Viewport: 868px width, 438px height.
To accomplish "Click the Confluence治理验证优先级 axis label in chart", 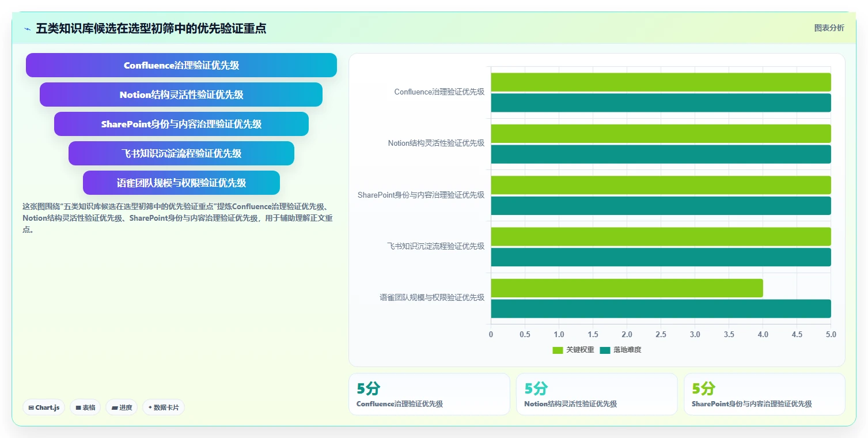I will (x=439, y=92).
